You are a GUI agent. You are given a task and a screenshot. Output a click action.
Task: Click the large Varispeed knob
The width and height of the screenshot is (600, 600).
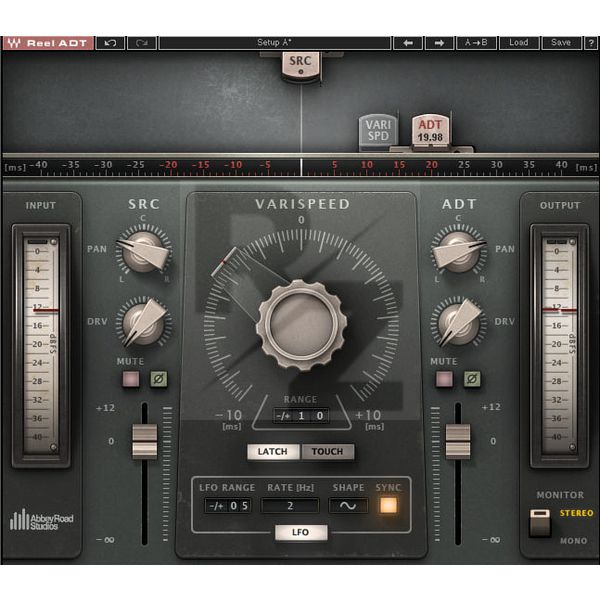pyautogui.click(x=302, y=325)
